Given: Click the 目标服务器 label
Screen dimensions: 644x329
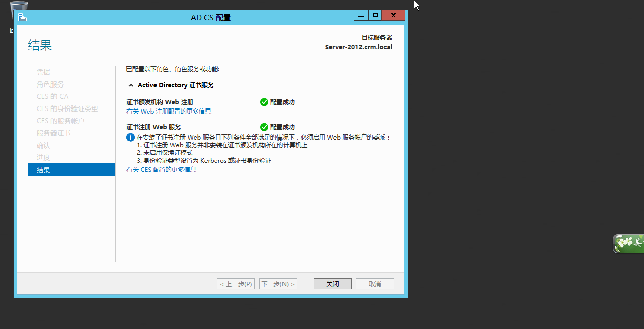Looking at the screenshot, I should pos(377,38).
